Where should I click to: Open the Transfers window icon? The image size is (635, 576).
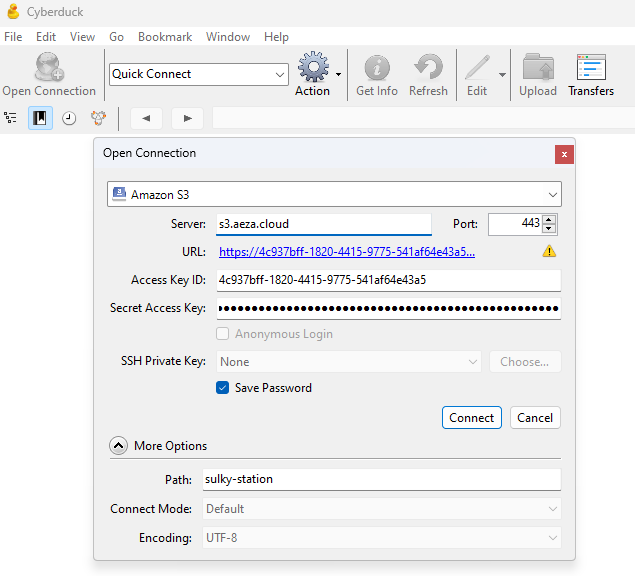coord(591,68)
